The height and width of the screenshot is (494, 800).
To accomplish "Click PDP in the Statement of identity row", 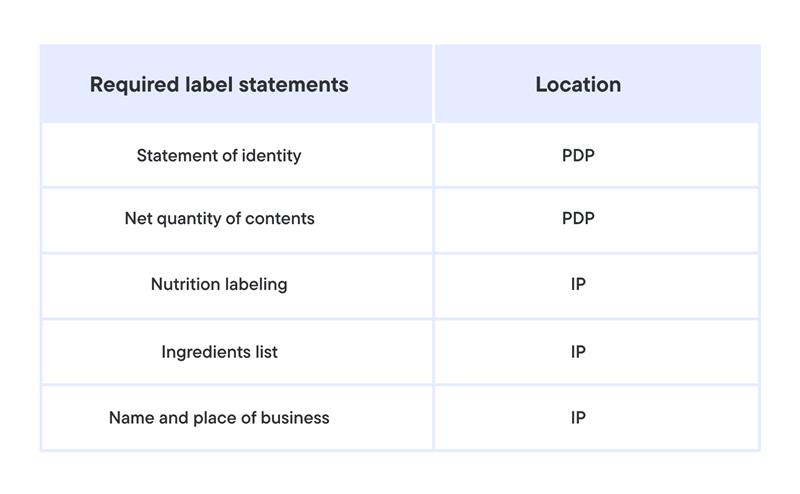I will tap(578, 156).
